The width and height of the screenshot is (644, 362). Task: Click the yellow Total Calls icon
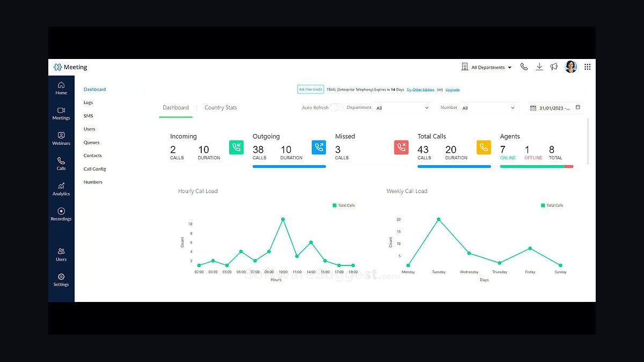point(484,147)
